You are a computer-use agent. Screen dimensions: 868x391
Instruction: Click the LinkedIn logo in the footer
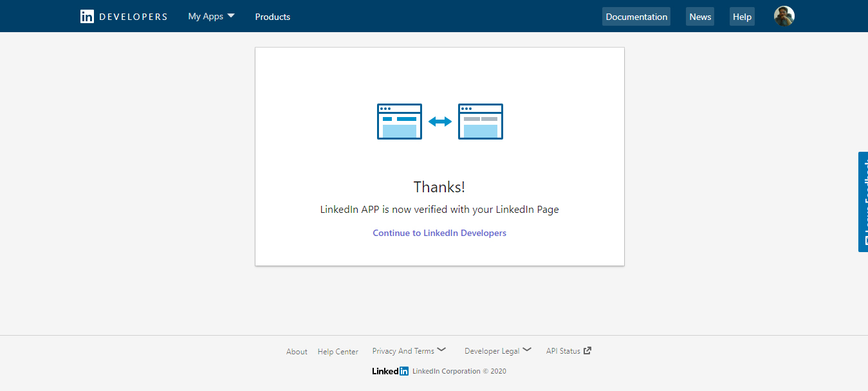click(390, 371)
